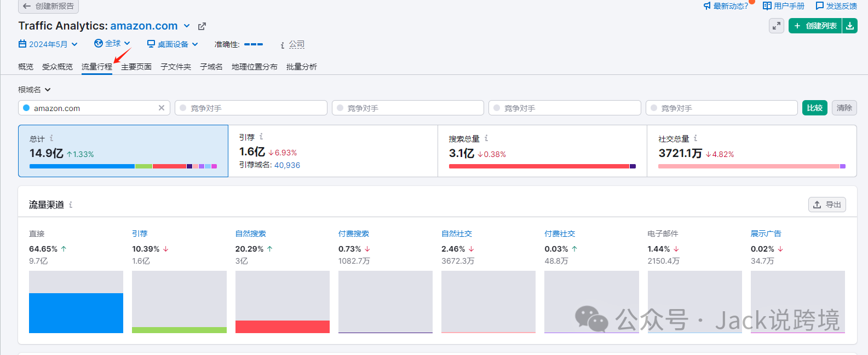Click the calendar icon for 2024年5月
Viewport: 868px width, 355px height.
click(x=22, y=44)
